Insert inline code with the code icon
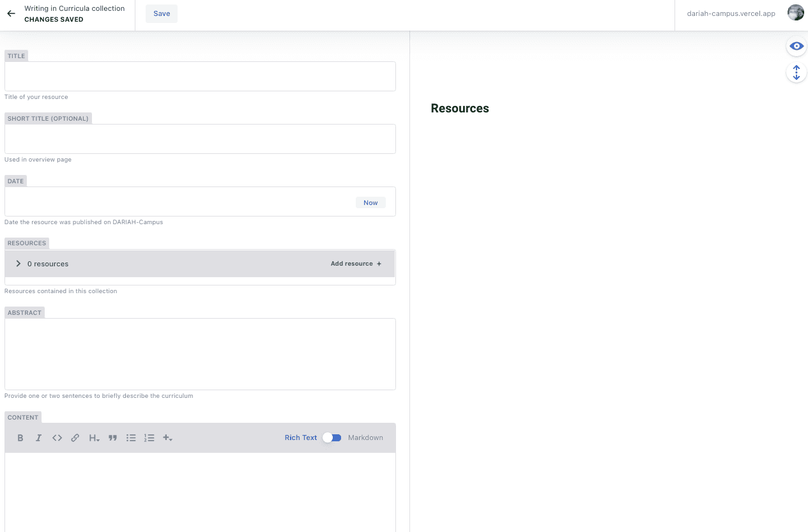Viewport: 808px width, 532px height. [57, 438]
